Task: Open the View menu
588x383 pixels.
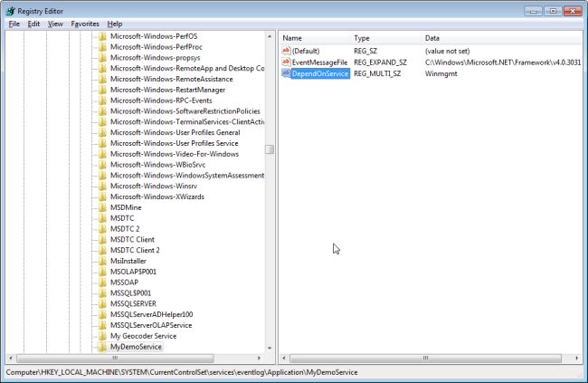Action: point(55,24)
